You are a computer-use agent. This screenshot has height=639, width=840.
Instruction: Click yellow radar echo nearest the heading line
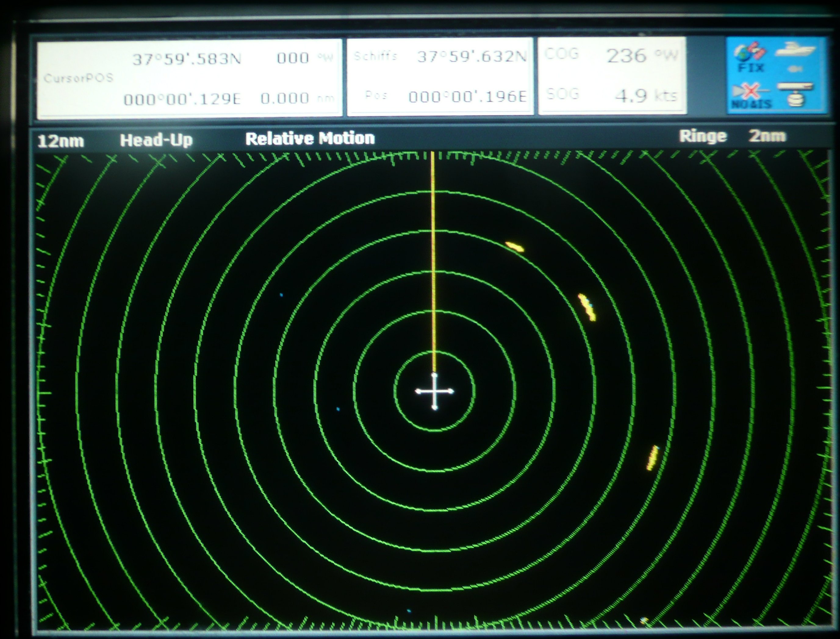[x=515, y=246]
